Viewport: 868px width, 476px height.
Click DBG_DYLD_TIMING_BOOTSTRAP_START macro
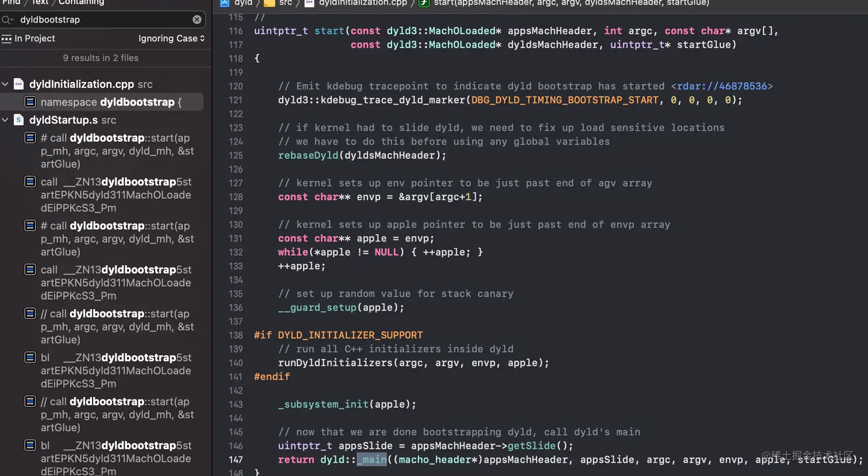[565, 100]
